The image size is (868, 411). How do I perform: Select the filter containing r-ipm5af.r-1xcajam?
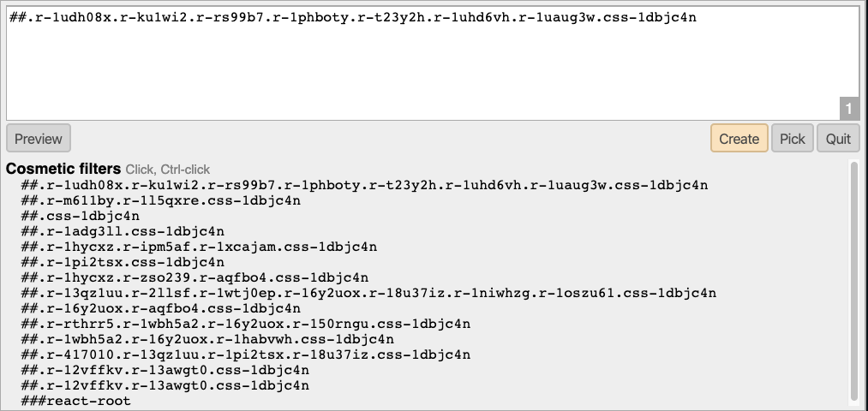pos(199,247)
